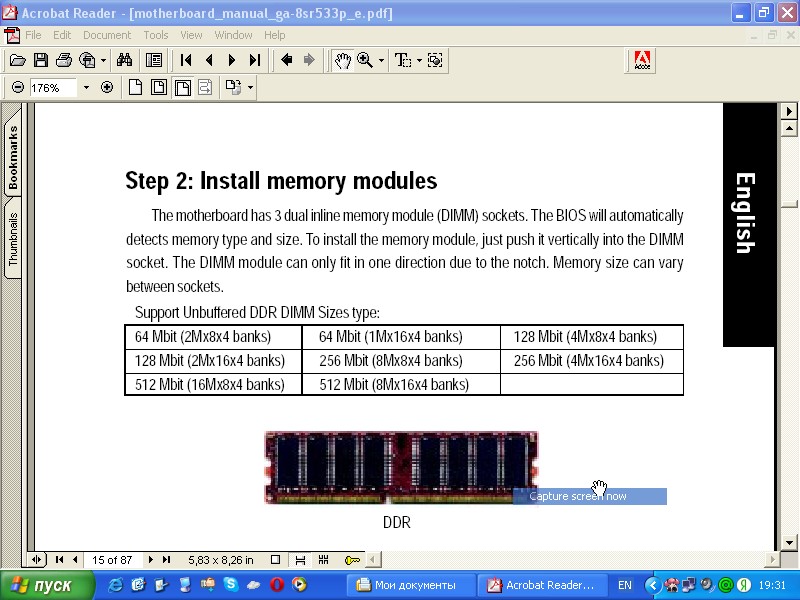Expand hidden system tray icons

point(653,585)
